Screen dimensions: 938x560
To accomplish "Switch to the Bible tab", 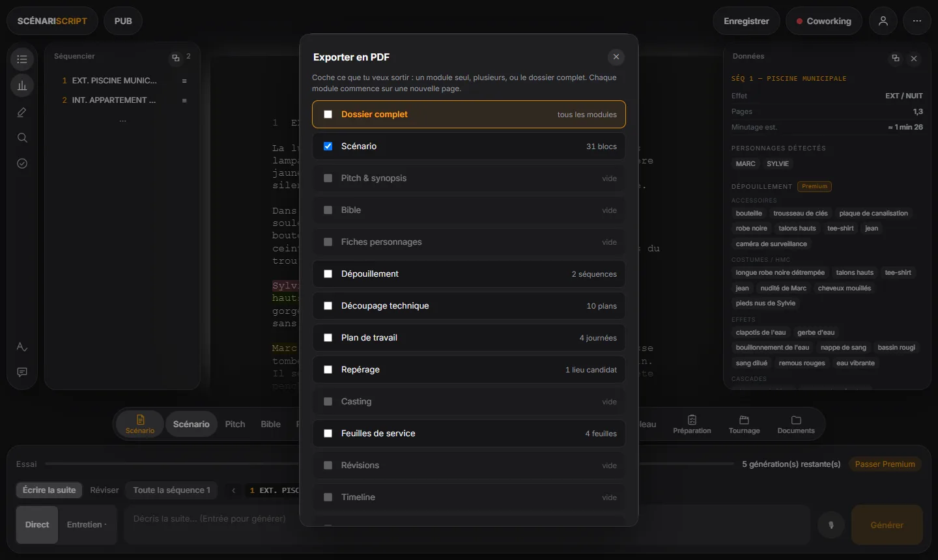I will (x=271, y=424).
